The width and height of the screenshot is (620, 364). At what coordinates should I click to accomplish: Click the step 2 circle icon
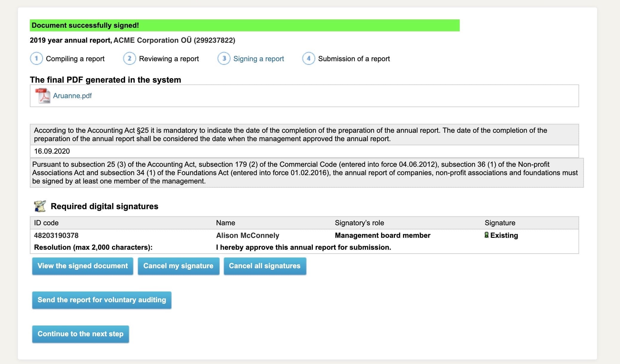tap(130, 58)
